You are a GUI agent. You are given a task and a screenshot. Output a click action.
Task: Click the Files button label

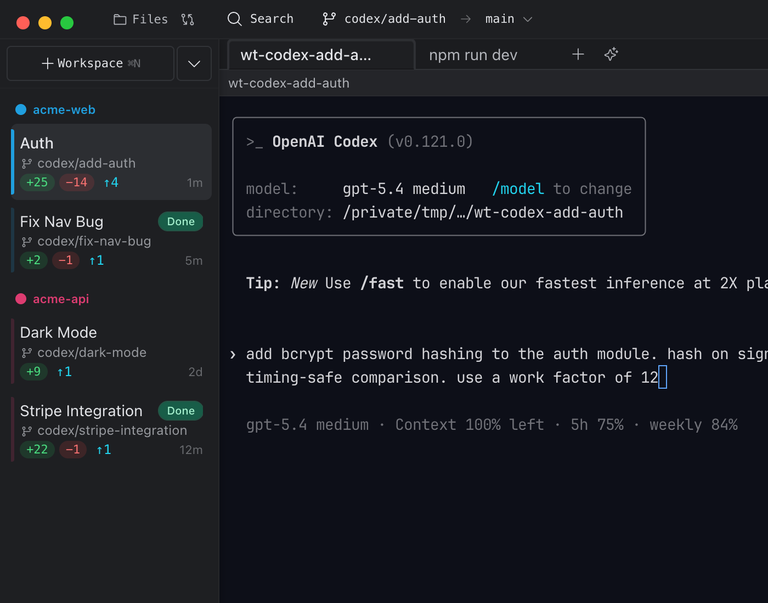(x=150, y=20)
